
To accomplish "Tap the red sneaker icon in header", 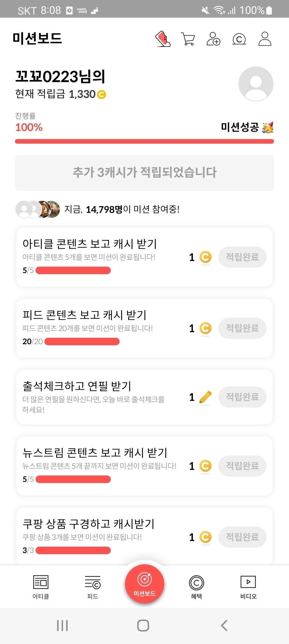I will [163, 39].
